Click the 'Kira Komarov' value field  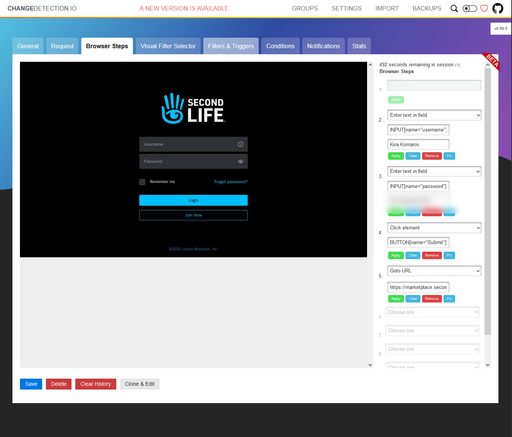click(418, 144)
